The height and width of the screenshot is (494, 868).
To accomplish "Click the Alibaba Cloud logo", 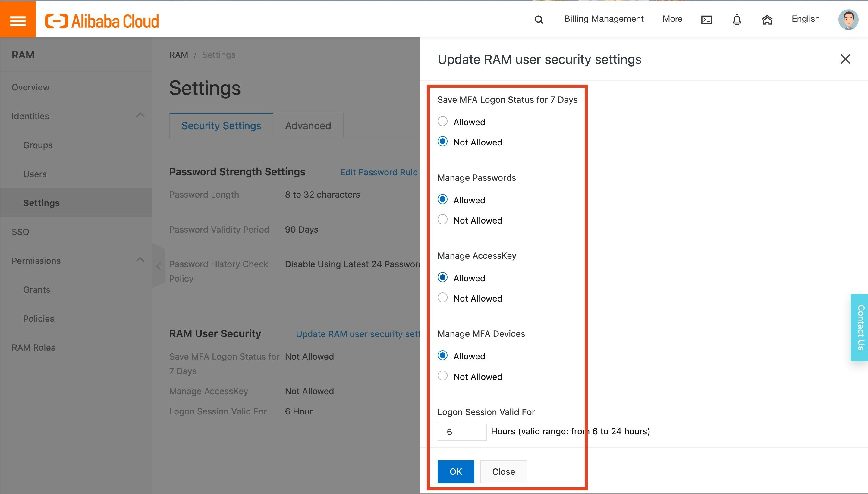I will point(102,21).
